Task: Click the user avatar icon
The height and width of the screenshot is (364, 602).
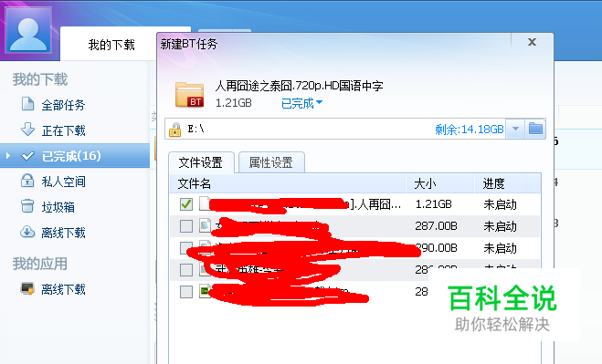Action: [28, 29]
